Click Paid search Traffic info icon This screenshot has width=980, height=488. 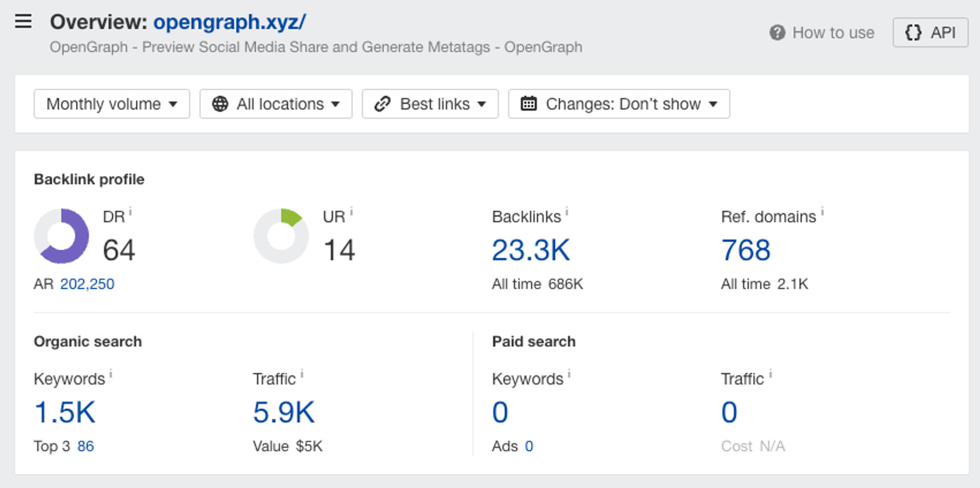click(x=770, y=374)
